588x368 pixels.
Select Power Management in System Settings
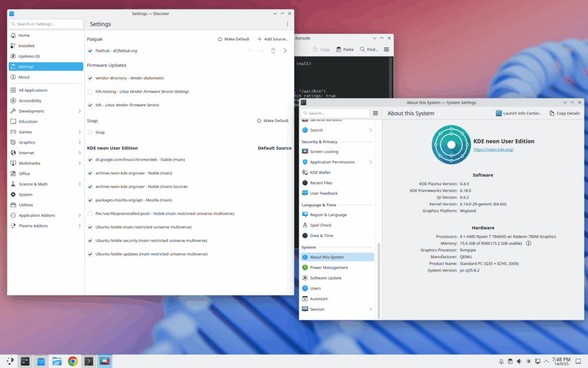tap(329, 267)
